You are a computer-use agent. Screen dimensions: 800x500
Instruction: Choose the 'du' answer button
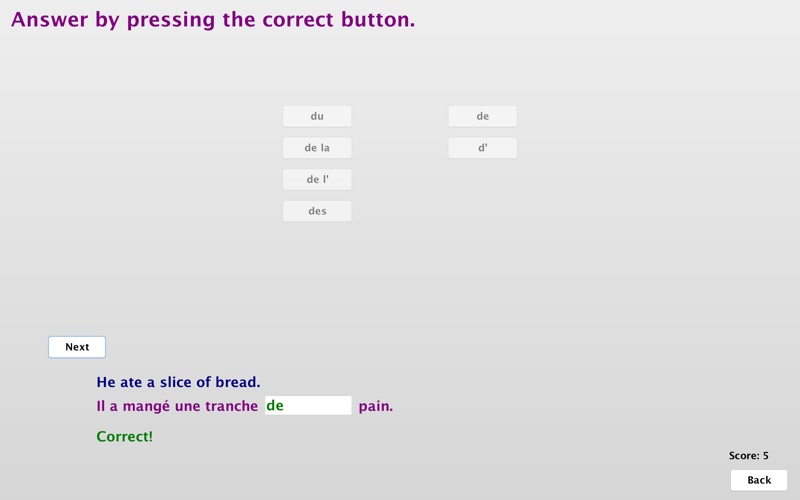click(317, 116)
